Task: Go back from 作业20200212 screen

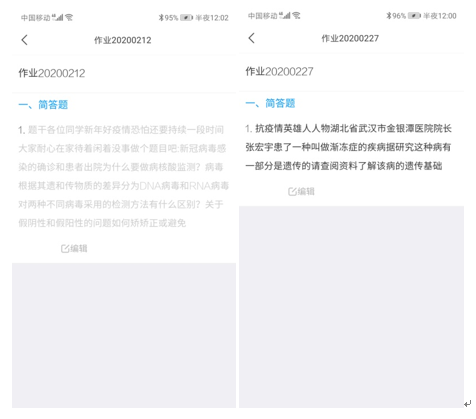Action: 24,40
